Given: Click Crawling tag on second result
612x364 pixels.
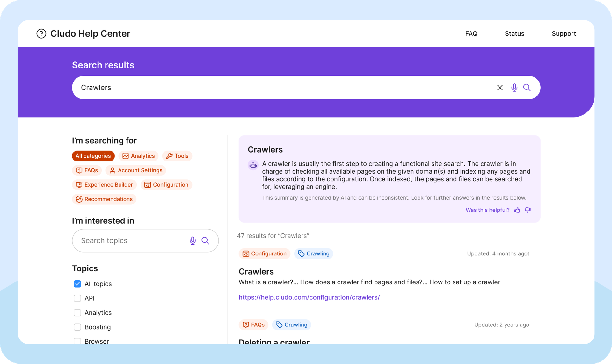Looking at the screenshot, I should click(292, 325).
